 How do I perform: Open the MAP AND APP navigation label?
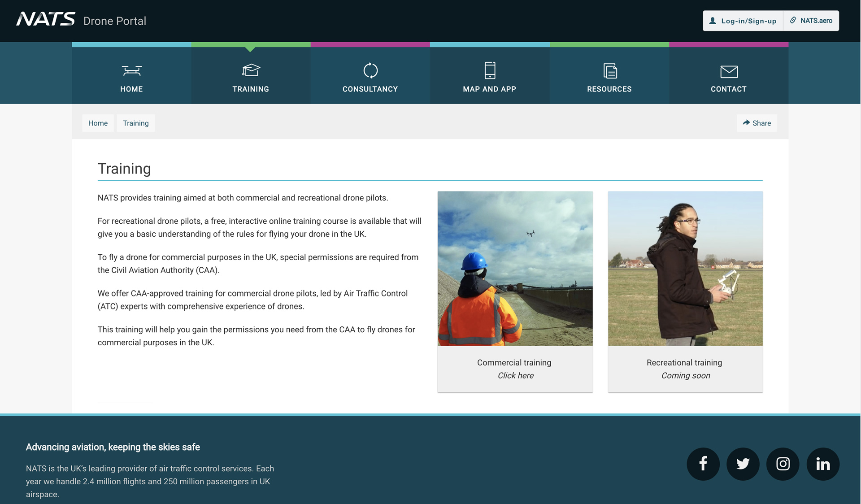(490, 89)
